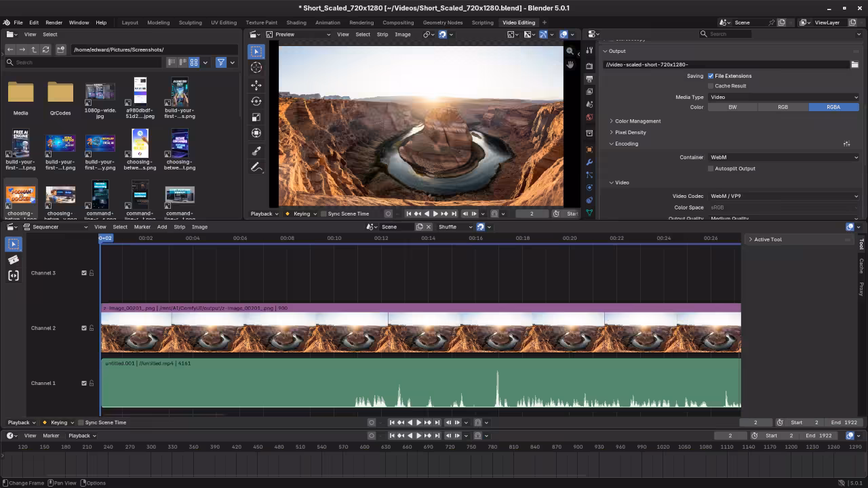Choose the BW color option
This screenshot has width=868, height=488.
coord(732,107)
